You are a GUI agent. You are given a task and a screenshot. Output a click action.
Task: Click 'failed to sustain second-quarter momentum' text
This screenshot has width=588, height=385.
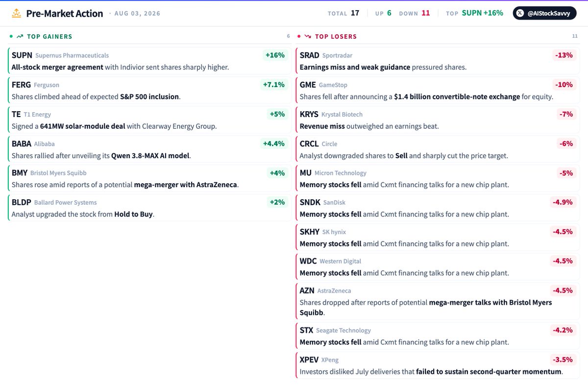point(489,371)
